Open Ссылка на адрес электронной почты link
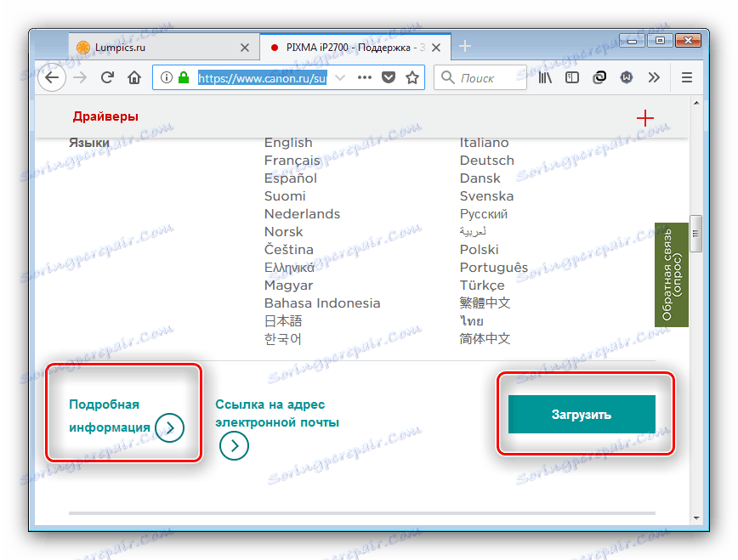This screenshot has height=560, width=738. (277, 413)
